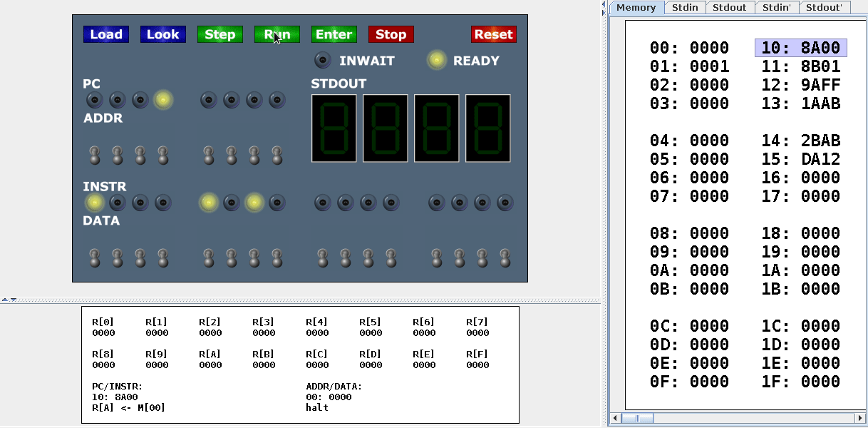Viewport: 868px width, 428px height.
Task: Toggle the leftmost ADDR switch
Action: (94, 155)
